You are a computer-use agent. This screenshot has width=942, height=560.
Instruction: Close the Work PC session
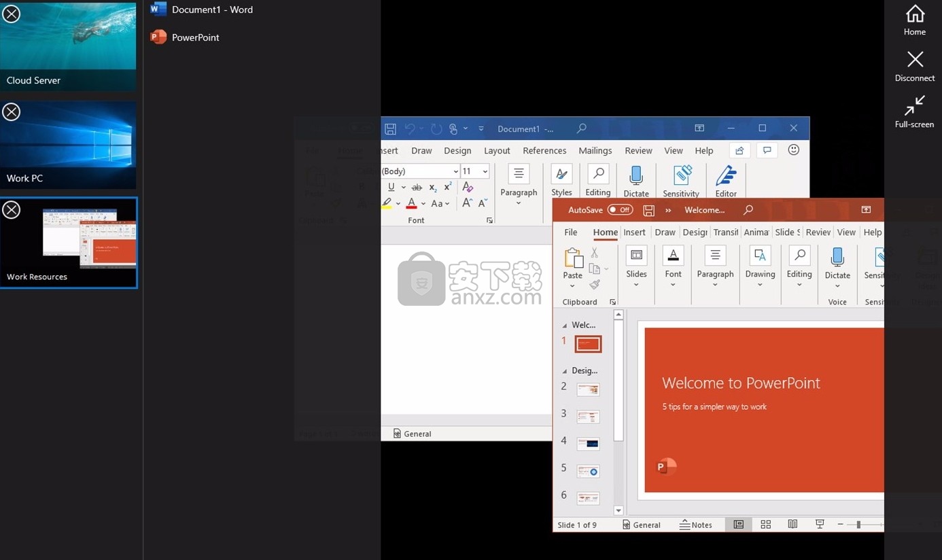tap(12, 111)
